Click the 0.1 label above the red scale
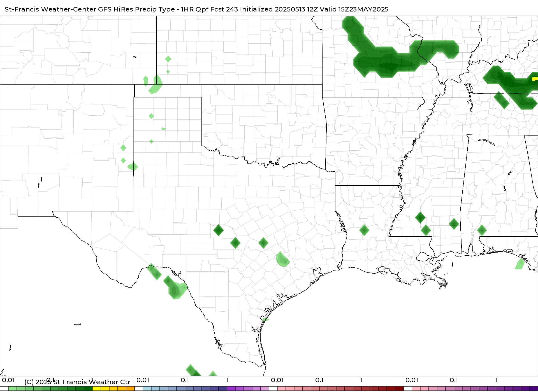The height and width of the screenshot is (392, 538). pyautogui.click(x=319, y=380)
